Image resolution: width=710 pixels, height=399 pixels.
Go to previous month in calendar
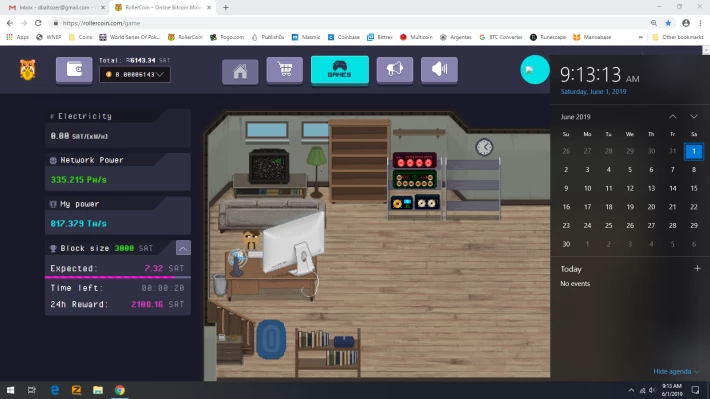click(x=672, y=117)
